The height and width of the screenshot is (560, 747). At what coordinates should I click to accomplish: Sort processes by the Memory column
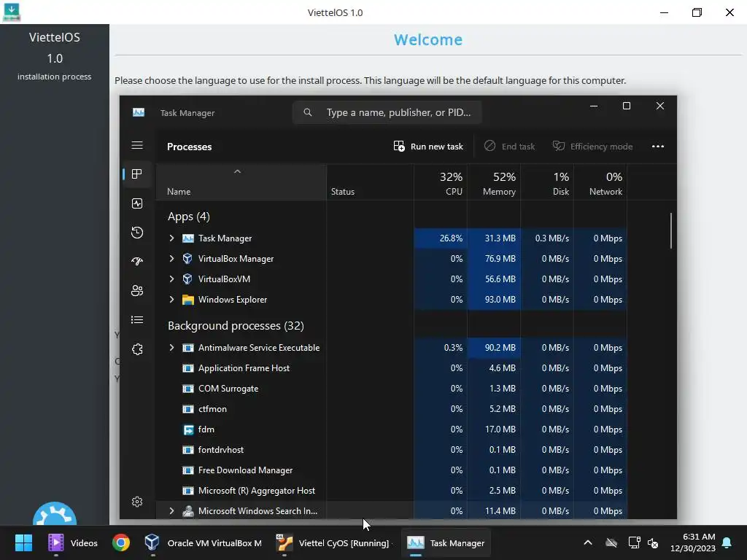click(x=494, y=182)
